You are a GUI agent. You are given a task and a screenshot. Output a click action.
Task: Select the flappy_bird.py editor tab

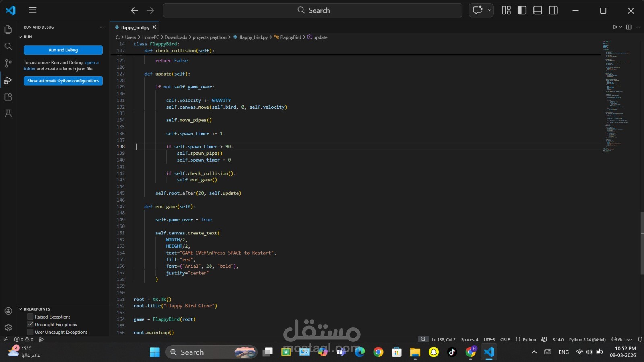135,27
